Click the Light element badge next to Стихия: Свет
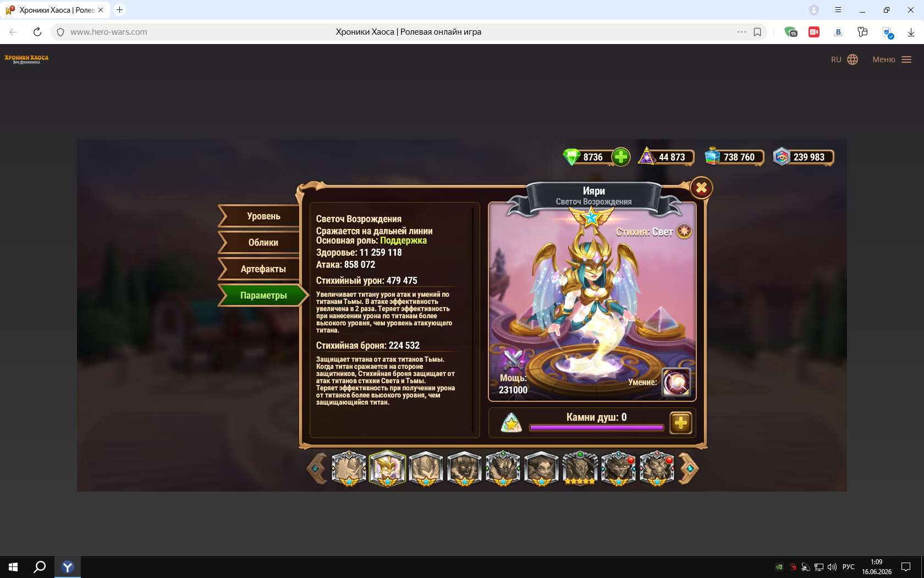The width and height of the screenshot is (924, 578). pyautogui.click(x=684, y=231)
